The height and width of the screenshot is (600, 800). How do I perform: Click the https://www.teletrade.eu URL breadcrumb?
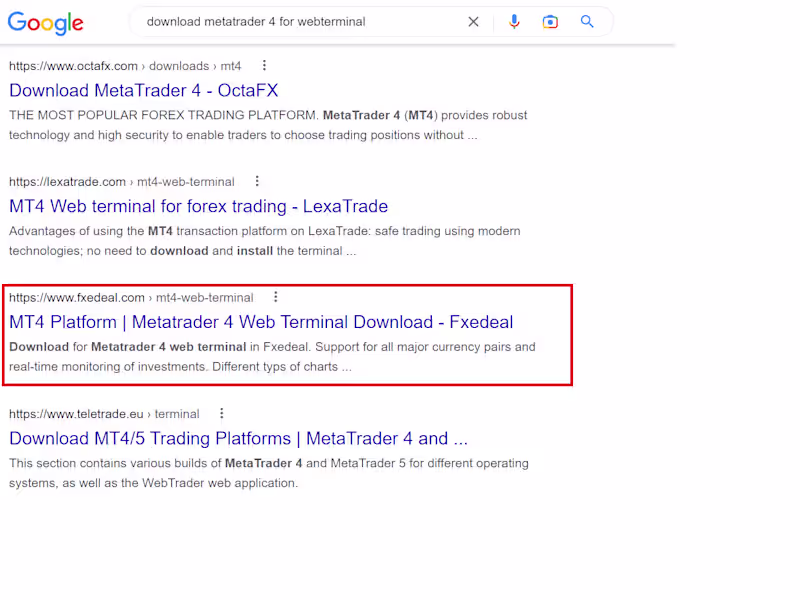click(104, 414)
